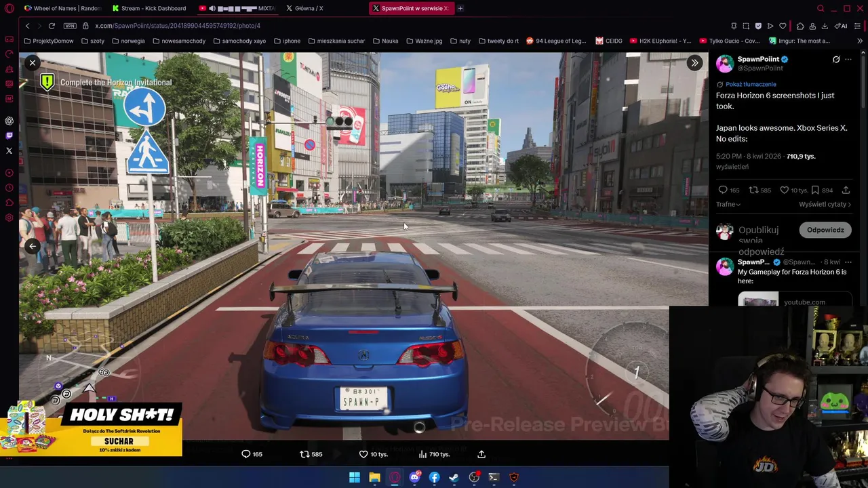Open three-dot menu on the reply tweet
This screenshot has width=868, height=488.
point(848,262)
